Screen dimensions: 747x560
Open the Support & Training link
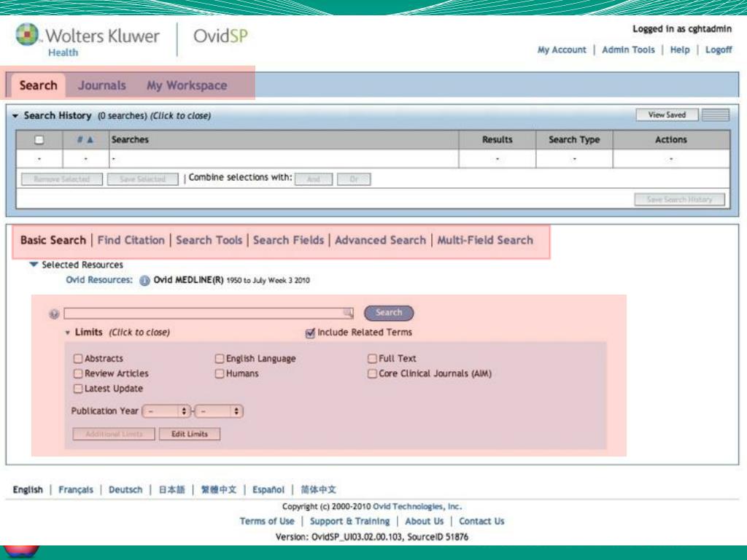[x=349, y=521]
